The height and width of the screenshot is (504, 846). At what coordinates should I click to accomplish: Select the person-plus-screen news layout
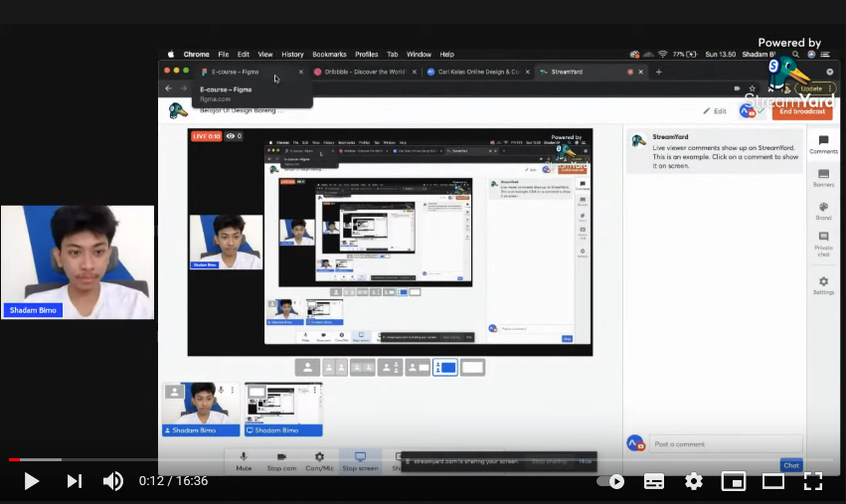coord(418,368)
